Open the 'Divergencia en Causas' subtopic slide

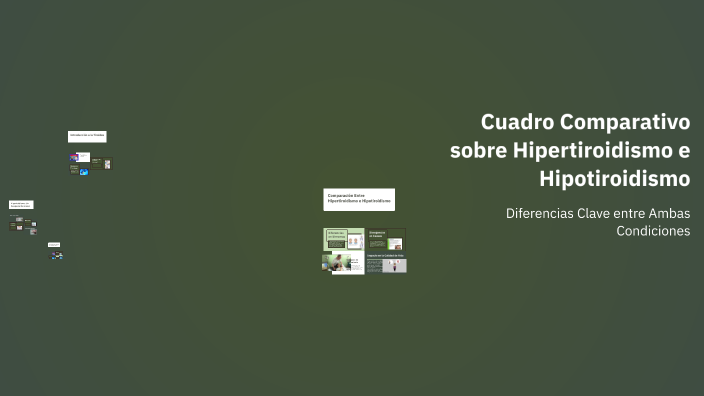[386, 239]
